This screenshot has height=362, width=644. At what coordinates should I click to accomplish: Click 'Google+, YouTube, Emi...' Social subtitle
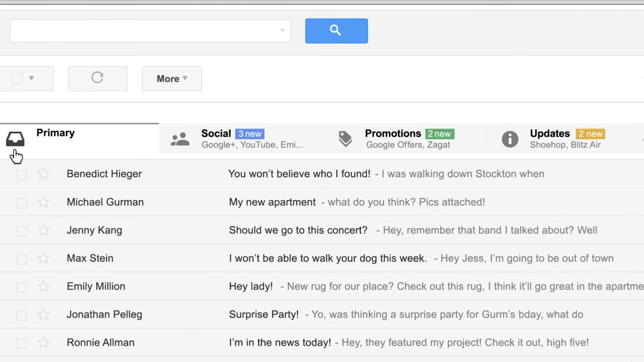click(x=252, y=145)
